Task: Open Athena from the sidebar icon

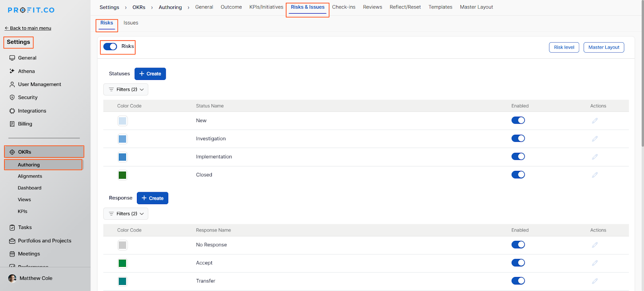Action: [12, 71]
